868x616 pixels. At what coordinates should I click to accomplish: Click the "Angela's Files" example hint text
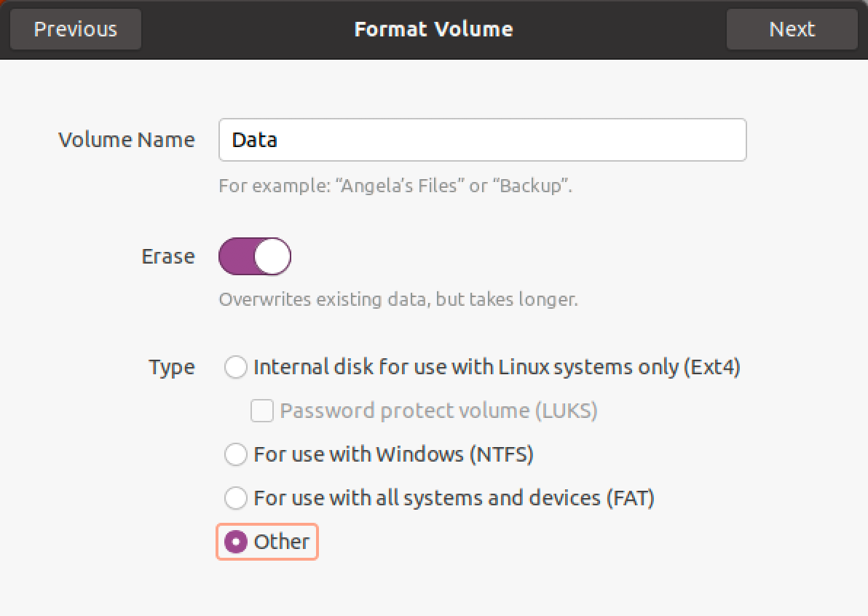coord(395,186)
